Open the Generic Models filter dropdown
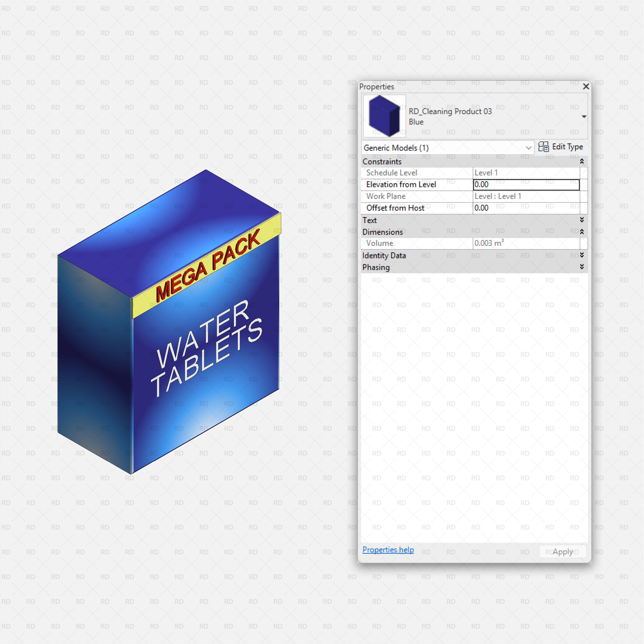The width and height of the screenshot is (644, 644). click(528, 148)
